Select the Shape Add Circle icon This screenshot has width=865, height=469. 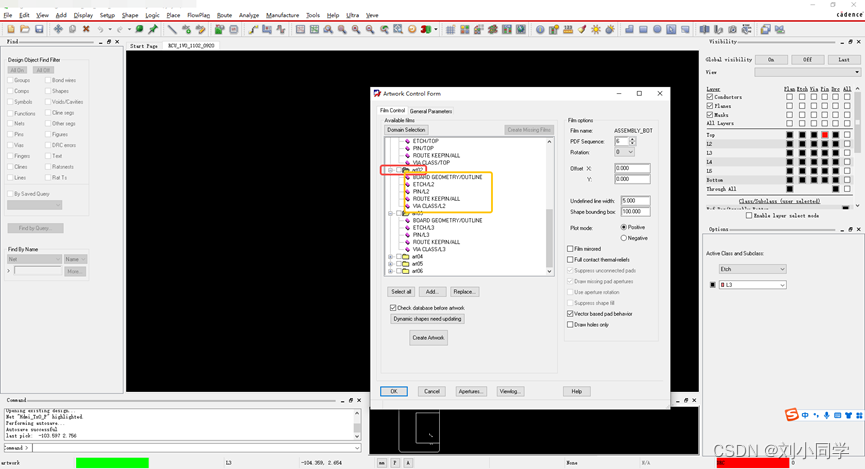(657, 29)
